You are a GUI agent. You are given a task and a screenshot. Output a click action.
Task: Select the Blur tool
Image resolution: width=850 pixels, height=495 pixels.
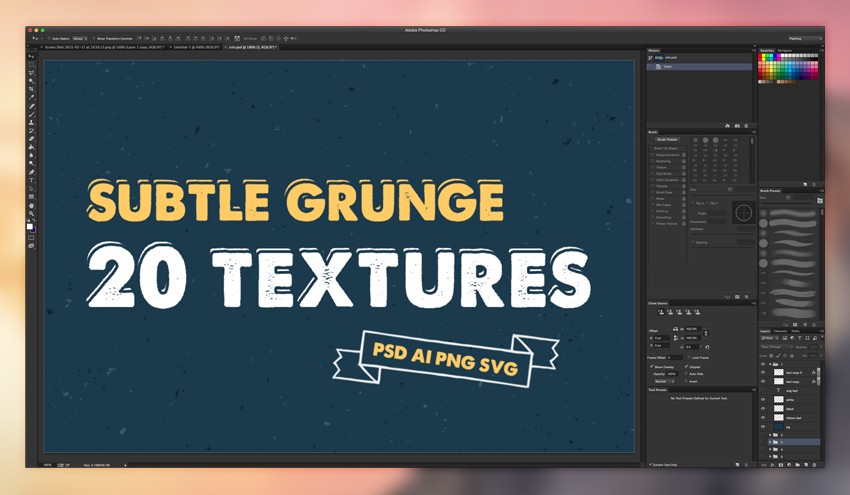point(31,155)
